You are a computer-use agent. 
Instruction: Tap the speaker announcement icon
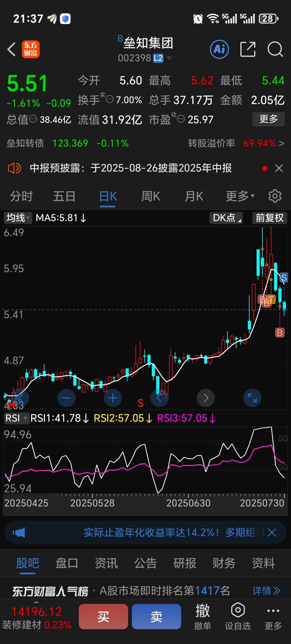14,168
